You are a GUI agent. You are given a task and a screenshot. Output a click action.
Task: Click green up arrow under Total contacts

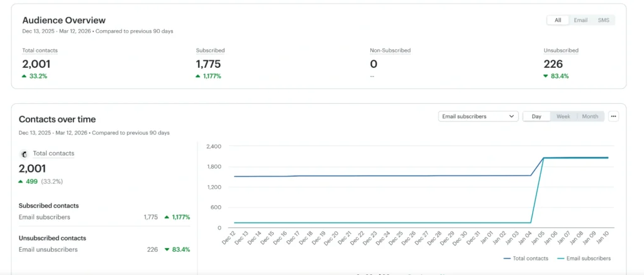coord(25,76)
